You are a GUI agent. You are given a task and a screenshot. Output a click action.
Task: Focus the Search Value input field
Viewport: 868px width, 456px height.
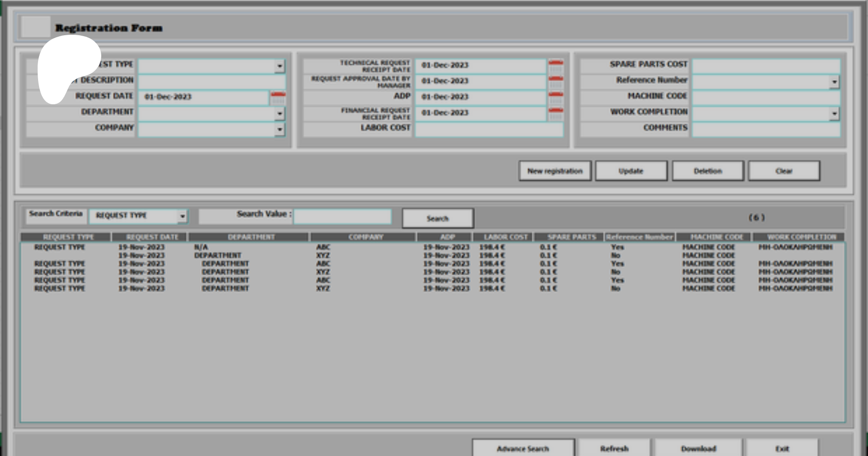[342, 217]
